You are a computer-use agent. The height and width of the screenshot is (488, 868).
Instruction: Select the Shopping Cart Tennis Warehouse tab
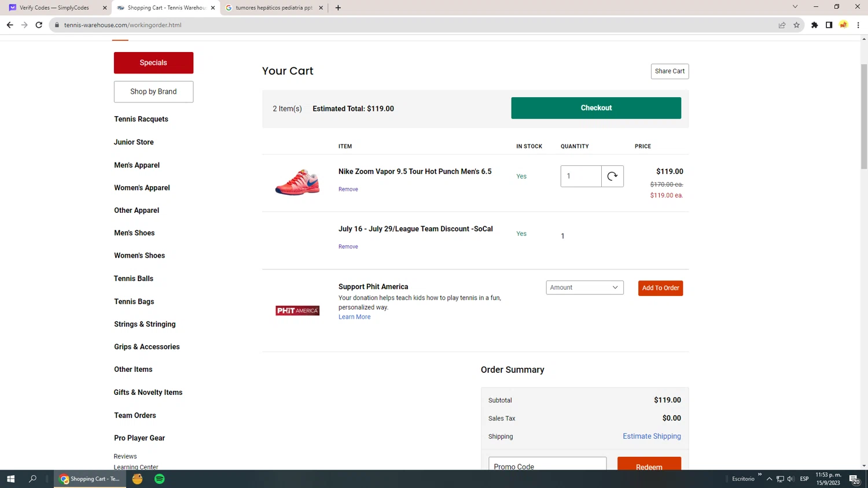166,8
